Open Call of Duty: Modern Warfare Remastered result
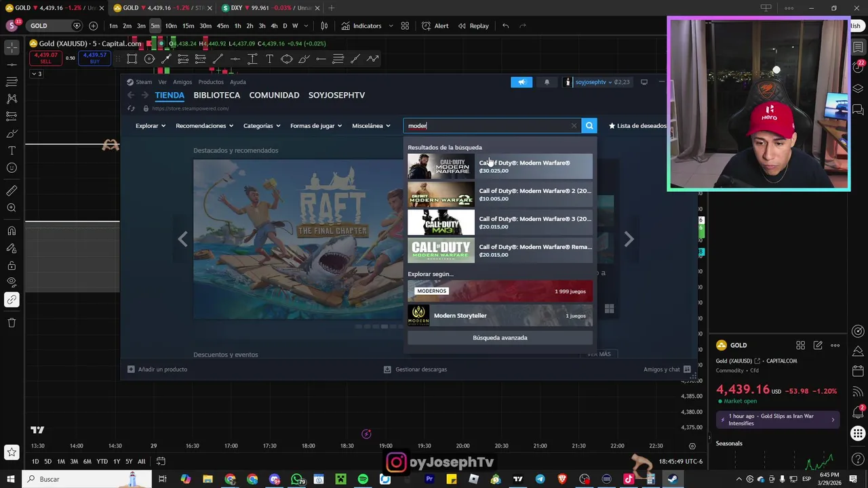Screen dimensions: 868x488 [x=500, y=251]
